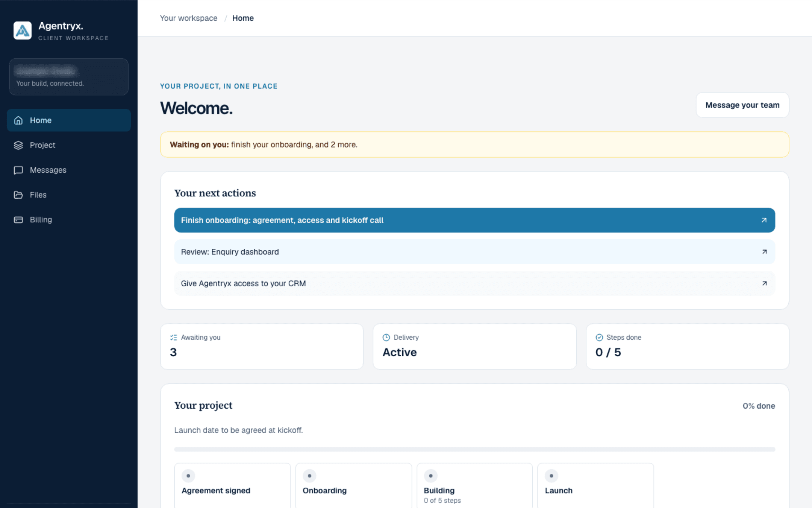This screenshot has width=812, height=508.
Task: Click the Launch step dot
Action: 551,476
